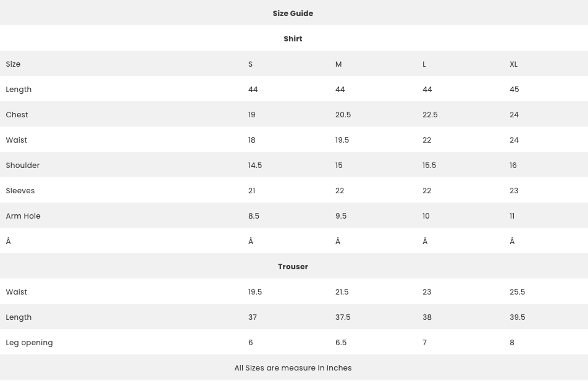The height and width of the screenshot is (381, 588).
Task: Select the Chest row label
Action: (17, 115)
